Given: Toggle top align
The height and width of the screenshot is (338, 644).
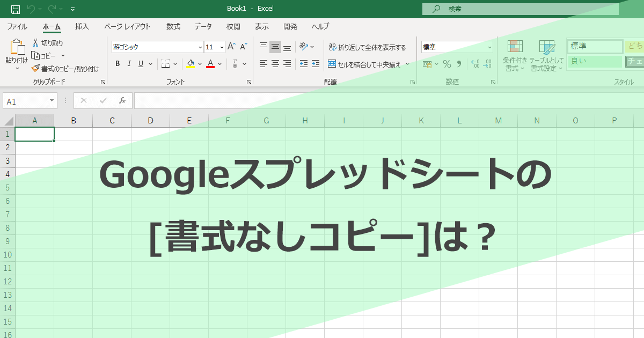Looking at the screenshot, I should point(263,47).
